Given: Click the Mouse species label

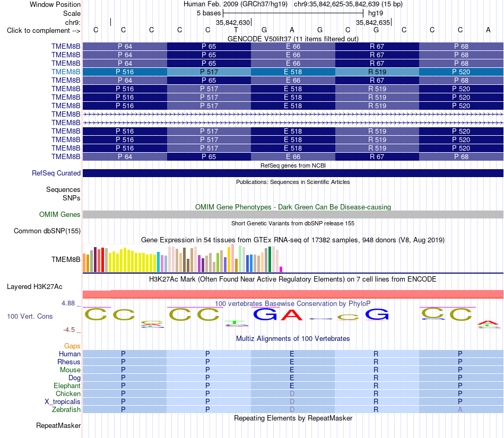Looking at the screenshot, I should pyautogui.click(x=70, y=370).
